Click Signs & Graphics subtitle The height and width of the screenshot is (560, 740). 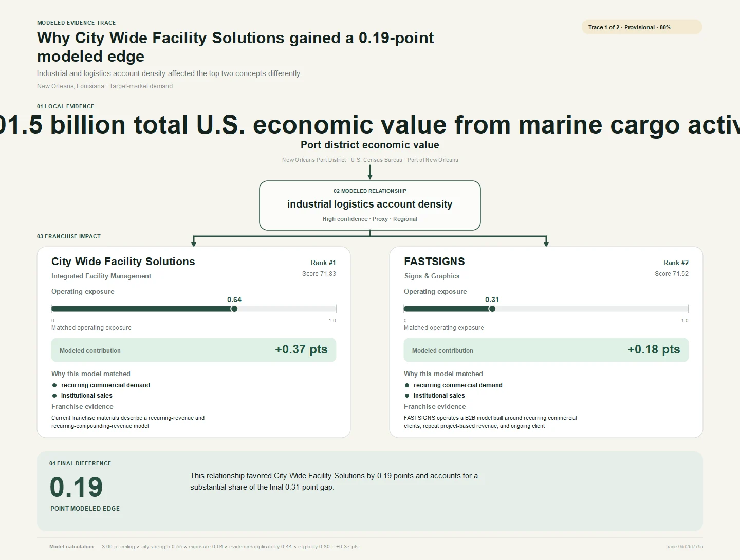pyautogui.click(x=432, y=276)
